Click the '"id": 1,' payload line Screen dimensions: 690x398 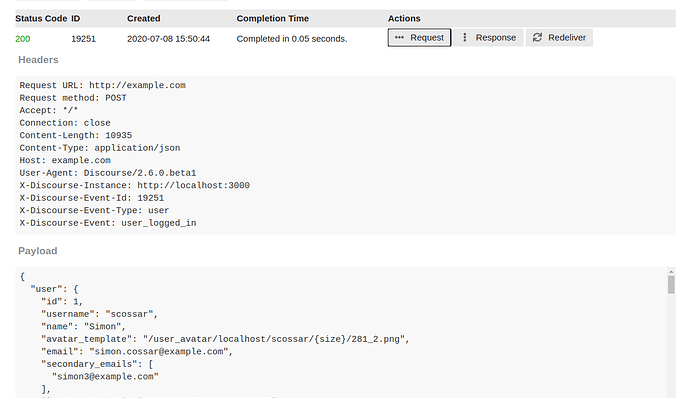click(62, 302)
